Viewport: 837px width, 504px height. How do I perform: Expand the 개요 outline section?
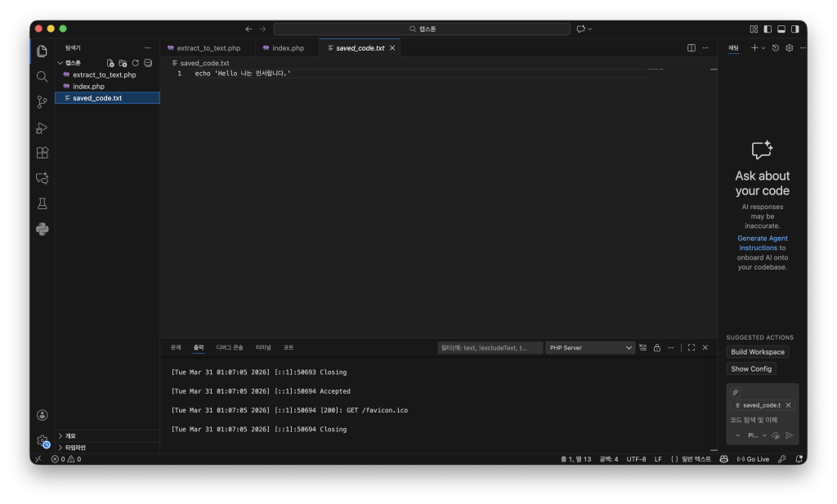pos(70,436)
